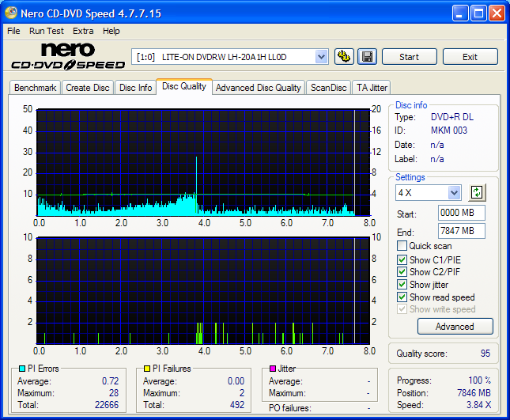Click the PI Failures total value 492
Viewport: 510px width, 420px height.
coord(237,405)
